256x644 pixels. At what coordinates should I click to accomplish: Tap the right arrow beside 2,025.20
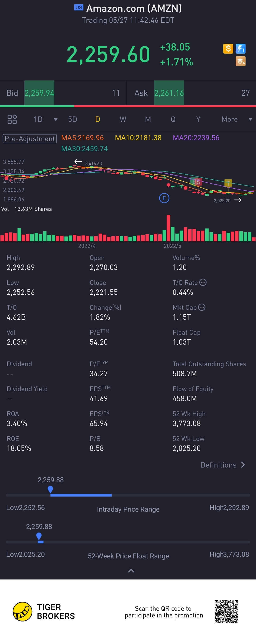(x=238, y=200)
